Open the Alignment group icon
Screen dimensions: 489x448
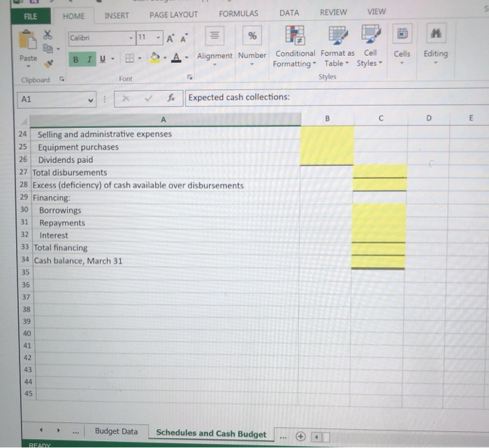214,35
